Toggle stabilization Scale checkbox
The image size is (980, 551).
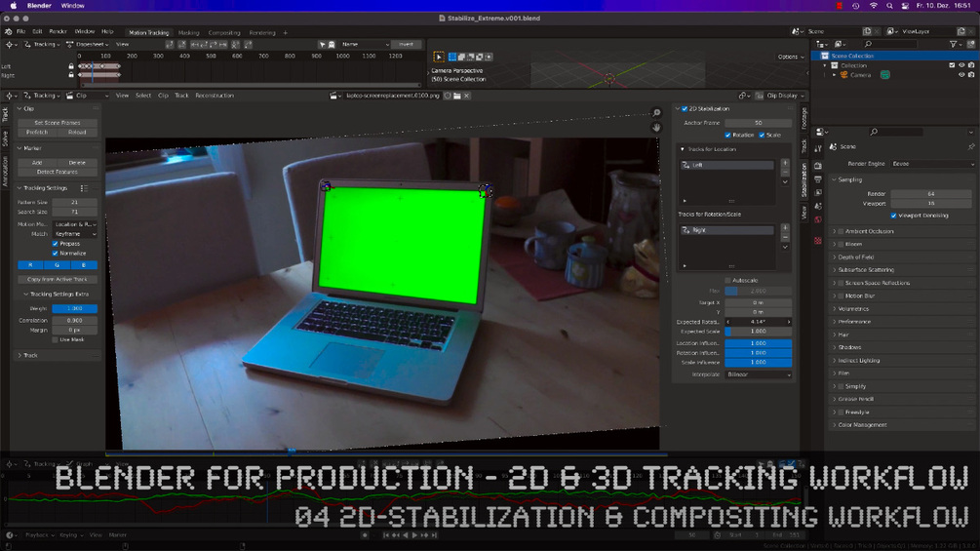[762, 135]
